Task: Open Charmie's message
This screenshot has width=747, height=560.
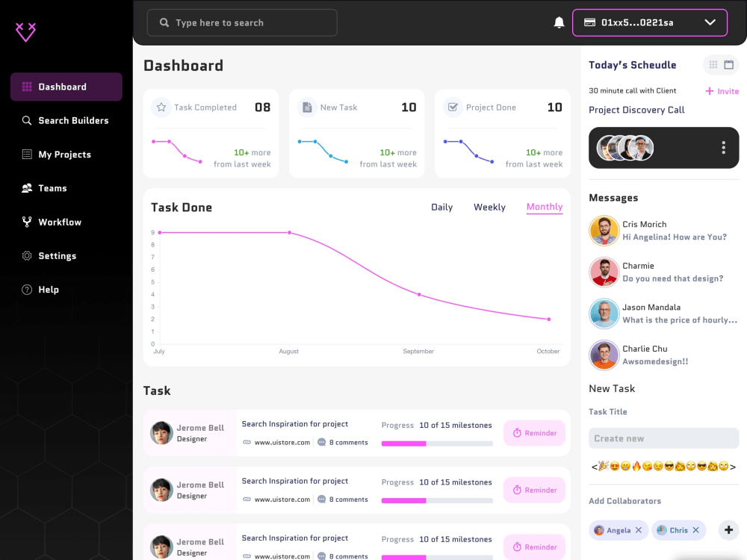Action: 663,272
